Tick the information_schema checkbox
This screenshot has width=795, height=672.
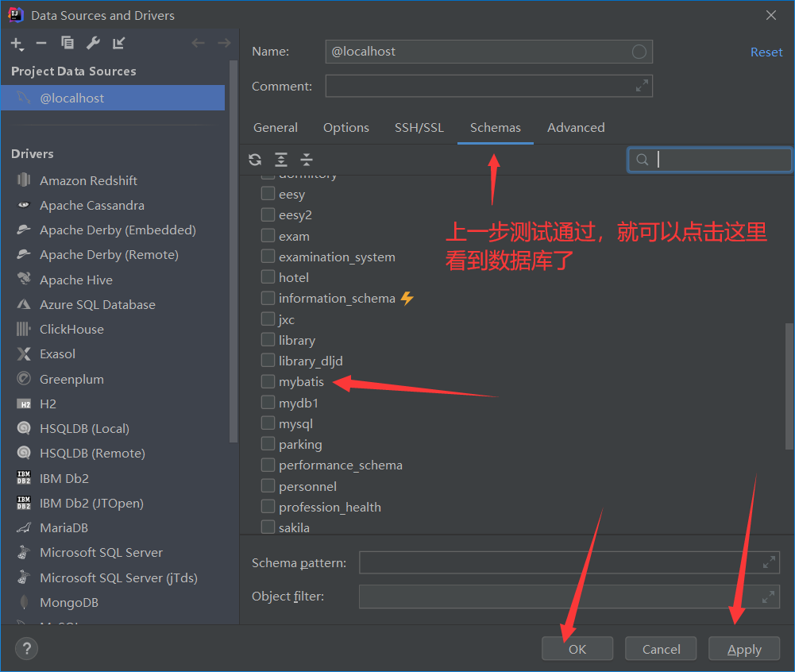268,298
